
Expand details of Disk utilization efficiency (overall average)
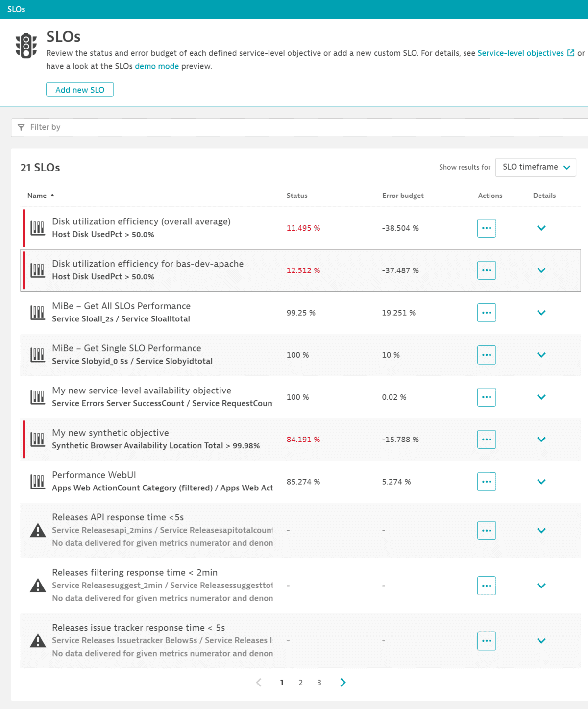[x=541, y=228]
